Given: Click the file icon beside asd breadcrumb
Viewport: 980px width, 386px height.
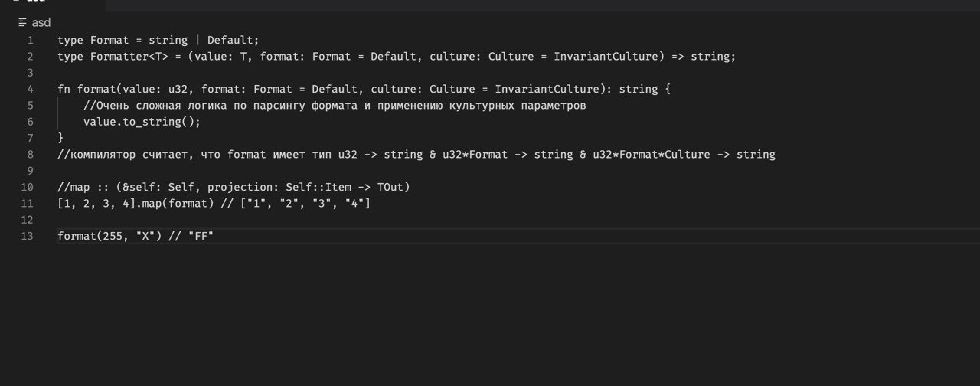Looking at the screenshot, I should click(22, 23).
